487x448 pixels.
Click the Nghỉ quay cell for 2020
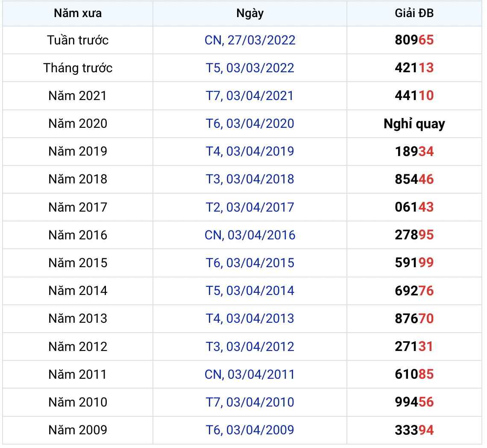[414, 124]
